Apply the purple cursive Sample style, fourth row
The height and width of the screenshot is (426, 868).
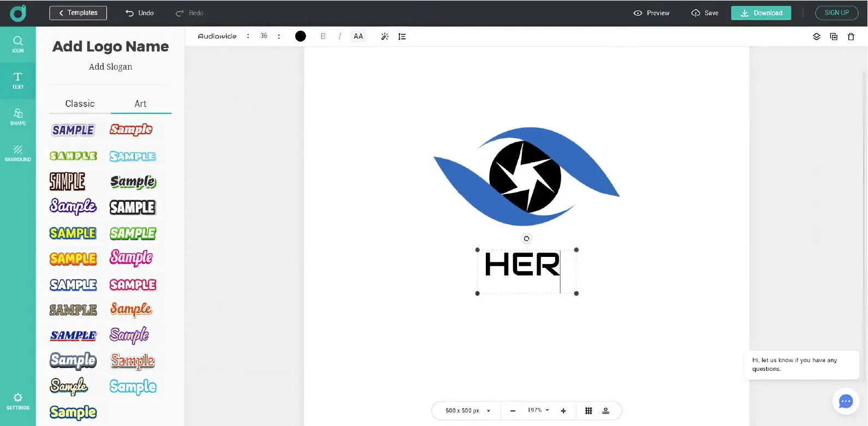(73, 206)
